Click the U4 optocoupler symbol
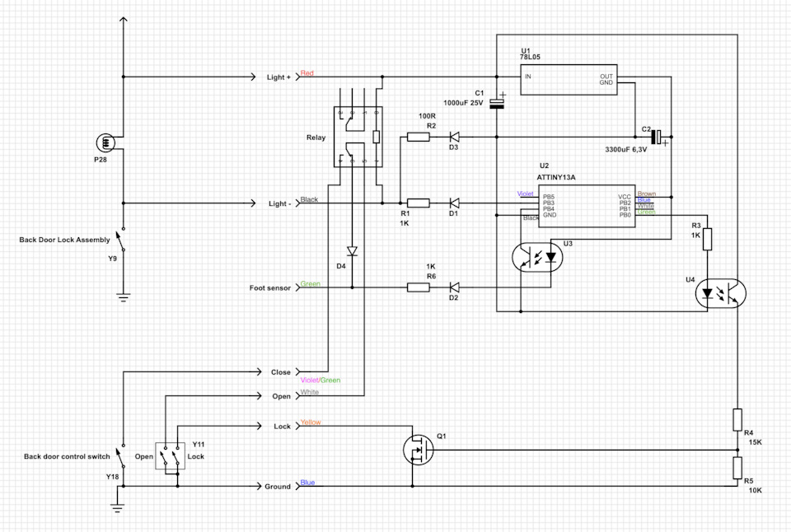 721,294
